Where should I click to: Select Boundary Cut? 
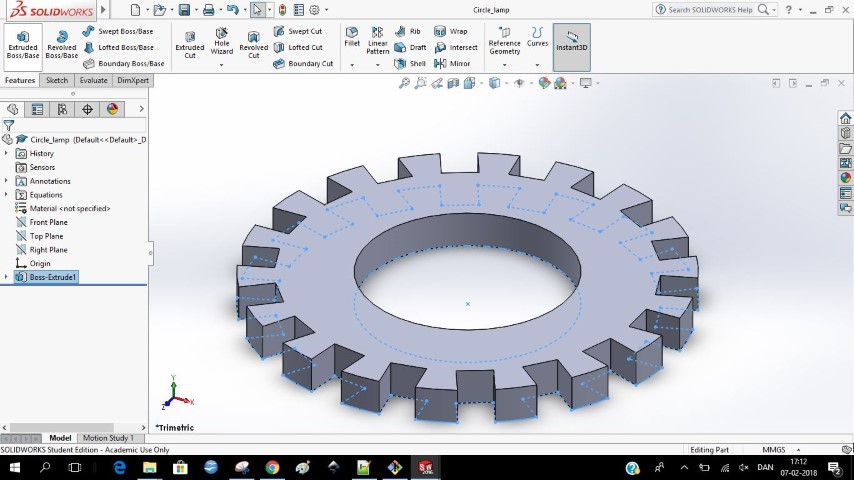click(x=303, y=63)
